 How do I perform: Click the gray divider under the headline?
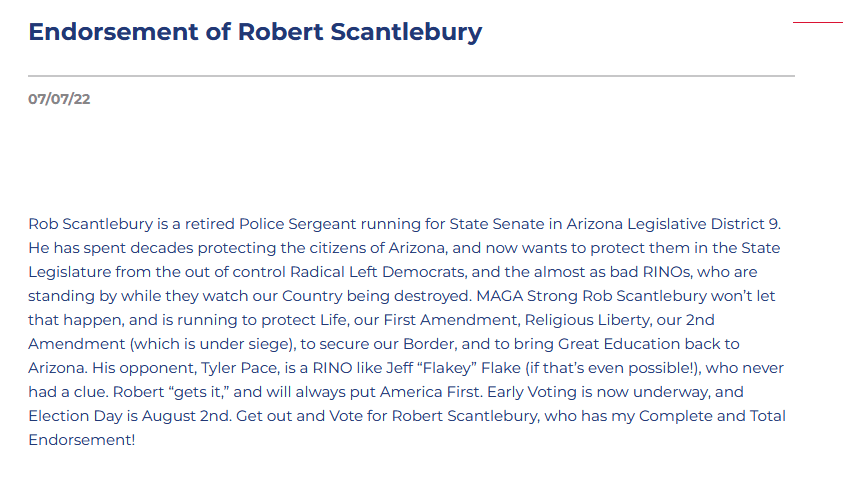411,76
